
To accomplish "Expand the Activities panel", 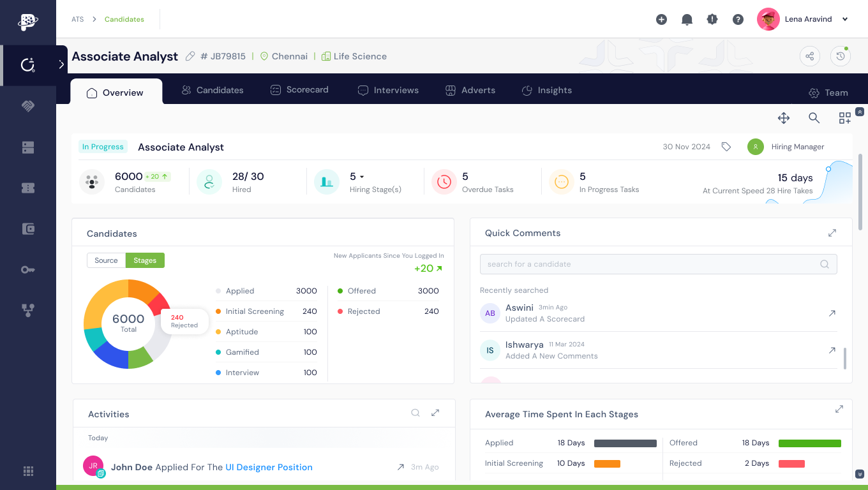I will pos(435,413).
